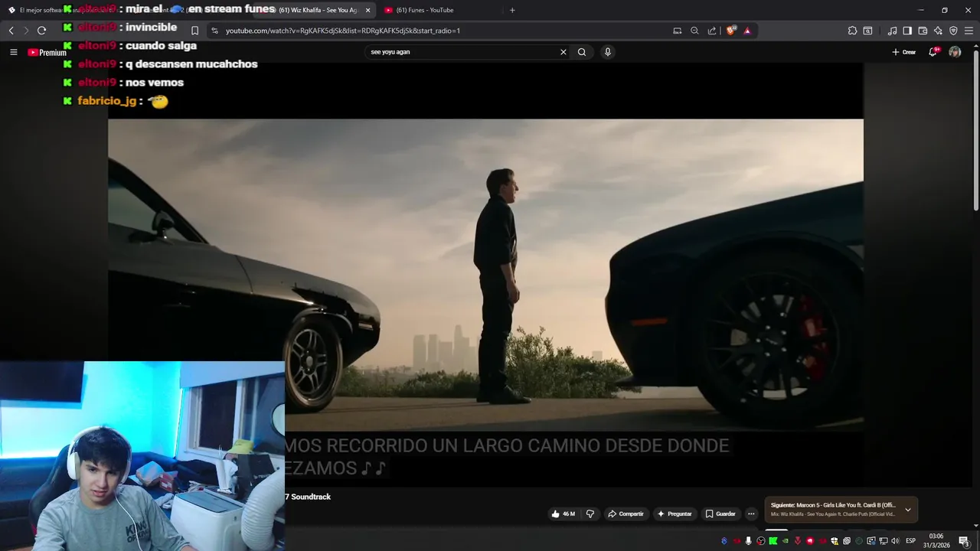Viewport: 980px width, 551px height.
Task: Open Brave Rewards triangle icon
Action: (x=747, y=31)
